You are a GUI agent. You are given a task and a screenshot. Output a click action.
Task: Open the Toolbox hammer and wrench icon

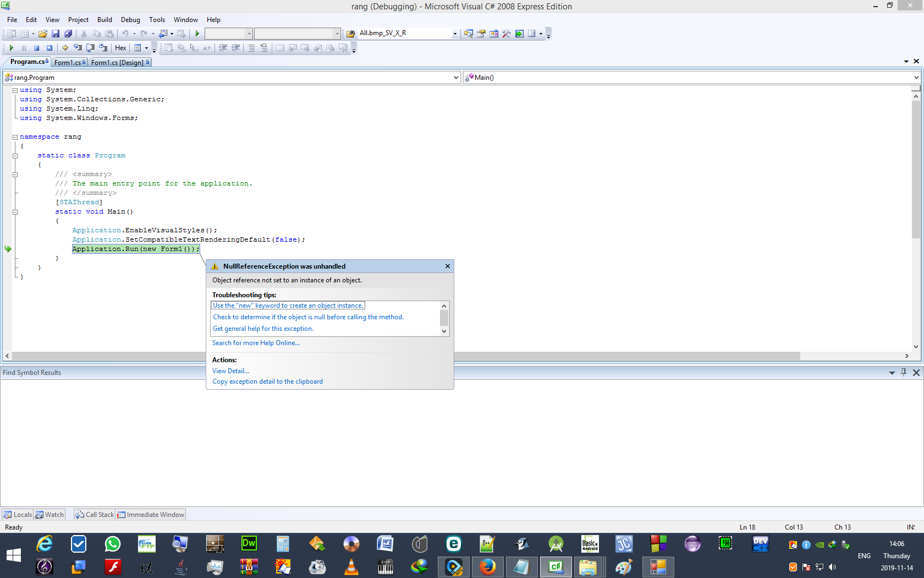click(507, 34)
